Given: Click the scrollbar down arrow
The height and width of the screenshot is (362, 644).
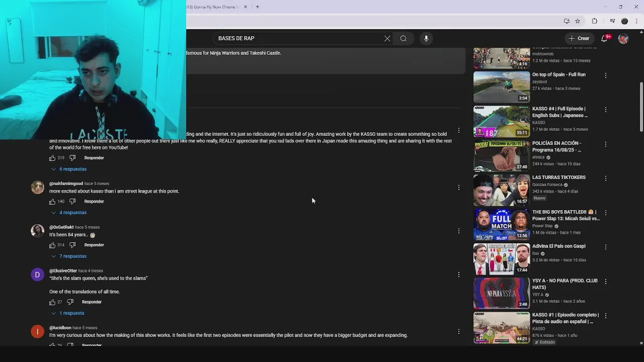Looking at the screenshot, I should pyautogui.click(x=641, y=343).
